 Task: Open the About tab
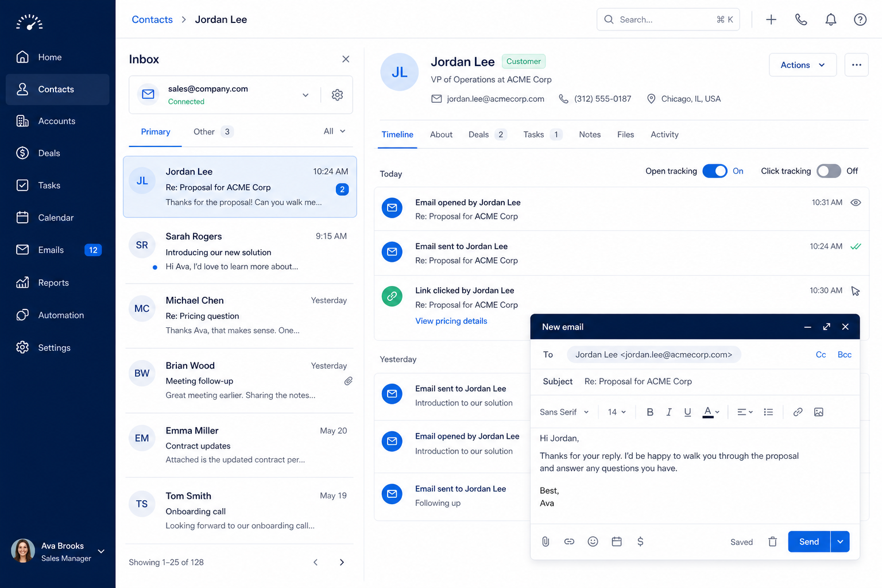click(x=441, y=135)
